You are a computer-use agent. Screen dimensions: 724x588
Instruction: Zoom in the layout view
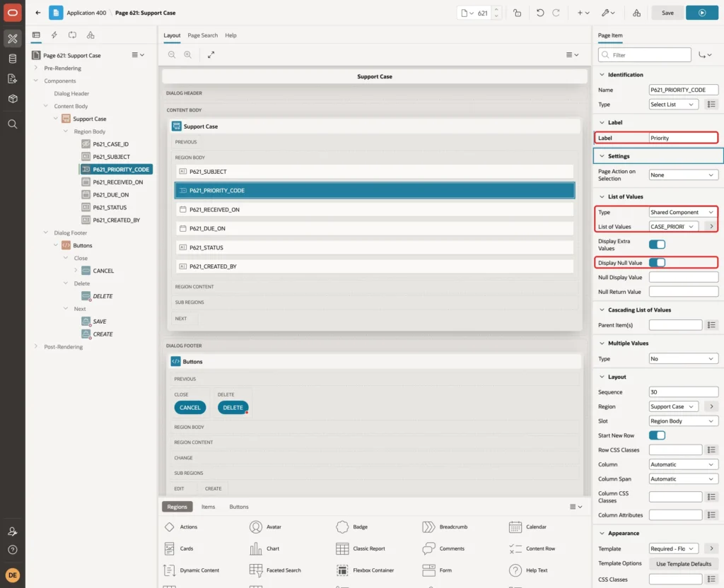coord(188,54)
